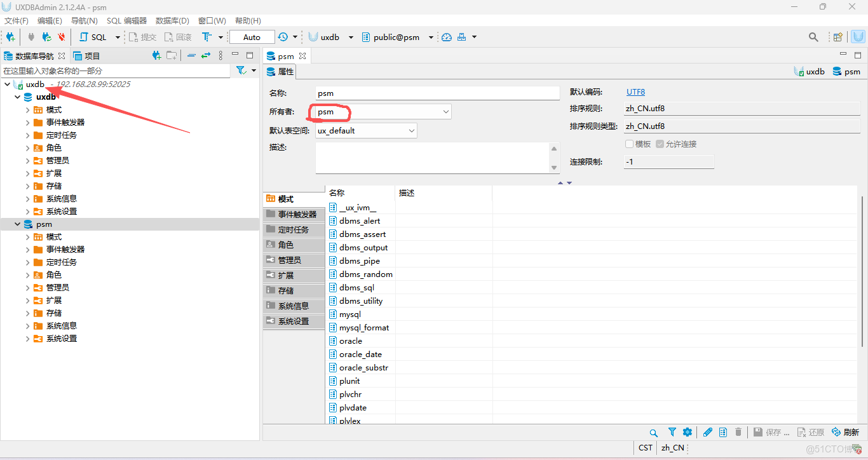Click the dashboard gauge icon in the toolbar
Image resolution: width=868 pixels, height=460 pixels.
coord(446,37)
